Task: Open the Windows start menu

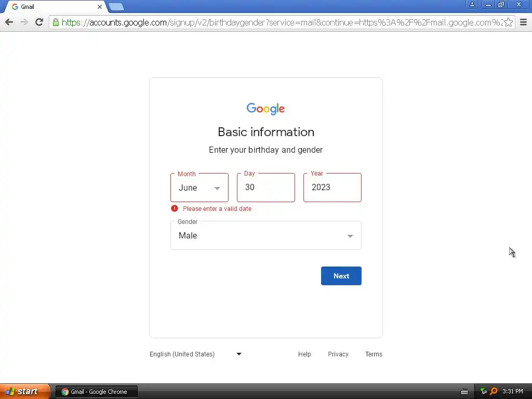Action: coord(24,392)
